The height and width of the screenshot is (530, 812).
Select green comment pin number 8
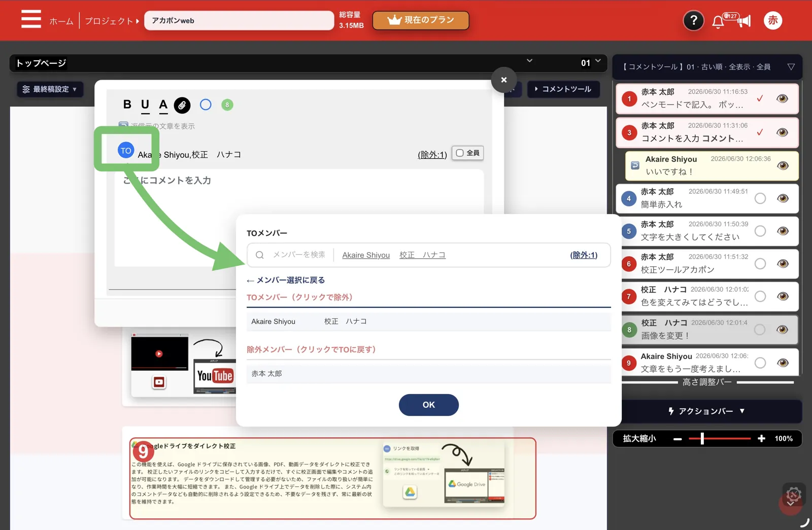coord(629,330)
